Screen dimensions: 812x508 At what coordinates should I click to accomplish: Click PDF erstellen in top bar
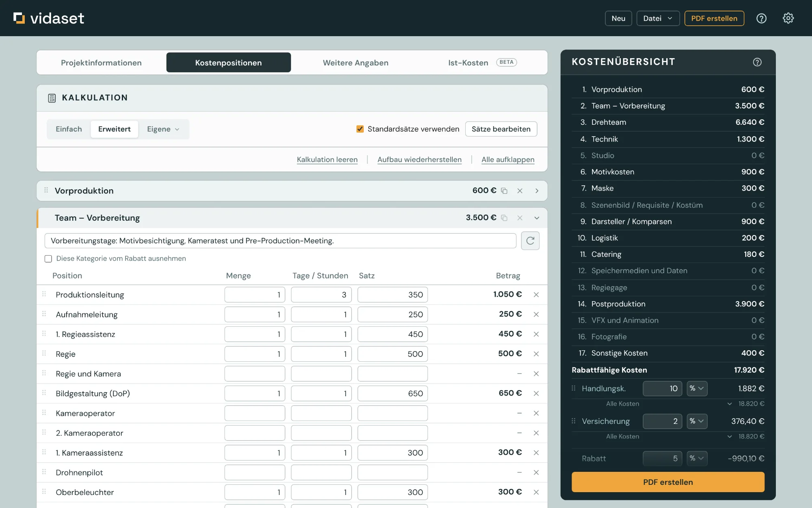pos(714,18)
